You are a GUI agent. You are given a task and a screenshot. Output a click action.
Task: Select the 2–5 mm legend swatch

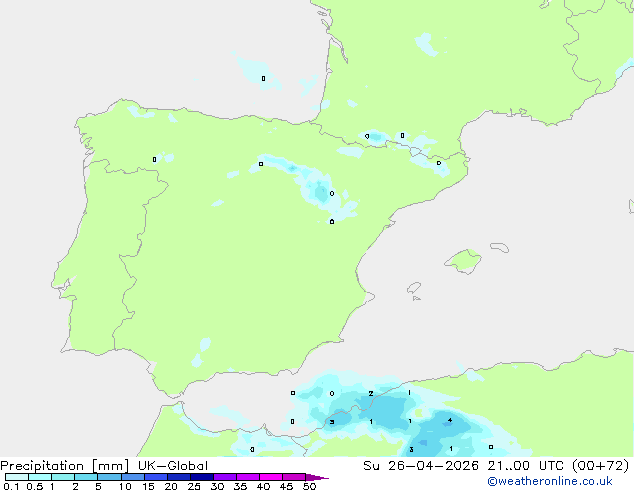[86, 477]
